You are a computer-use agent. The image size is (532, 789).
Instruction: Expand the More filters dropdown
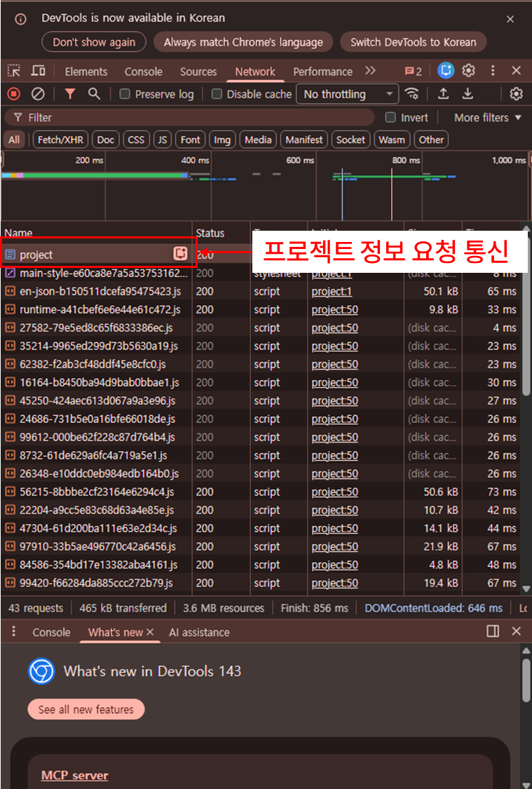point(488,118)
